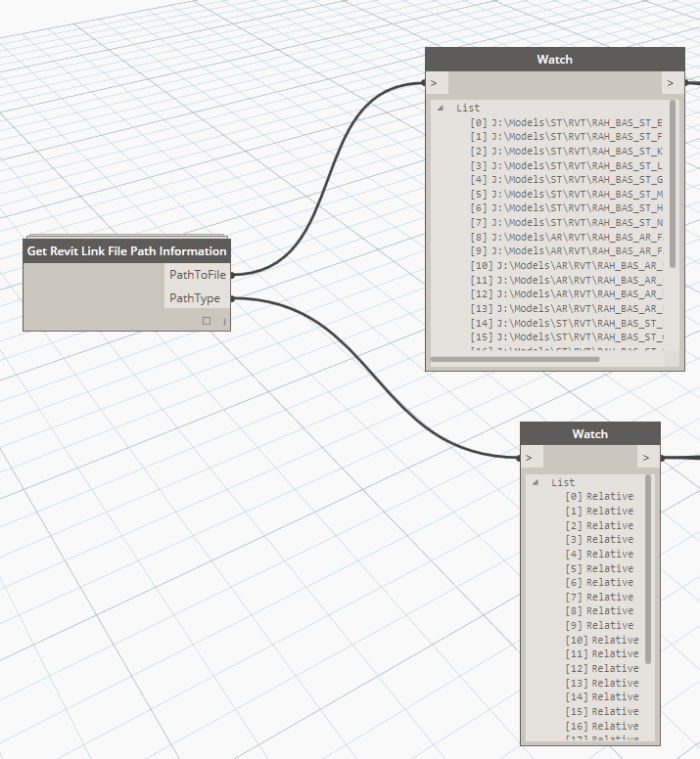Viewport: 700px width, 759px height.
Task: Click the lower Watch node's output port arrow
Action: (646, 458)
